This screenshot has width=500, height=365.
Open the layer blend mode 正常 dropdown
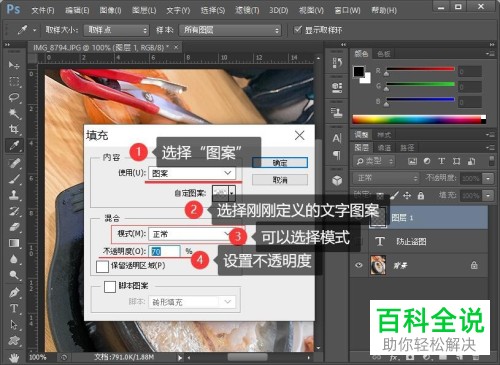[386, 178]
